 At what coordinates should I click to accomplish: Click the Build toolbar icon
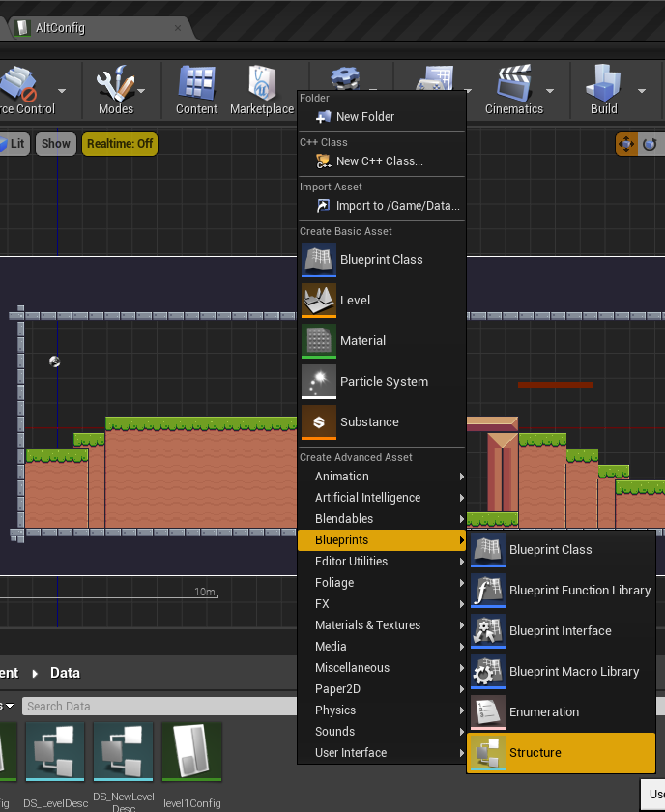(x=603, y=89)
